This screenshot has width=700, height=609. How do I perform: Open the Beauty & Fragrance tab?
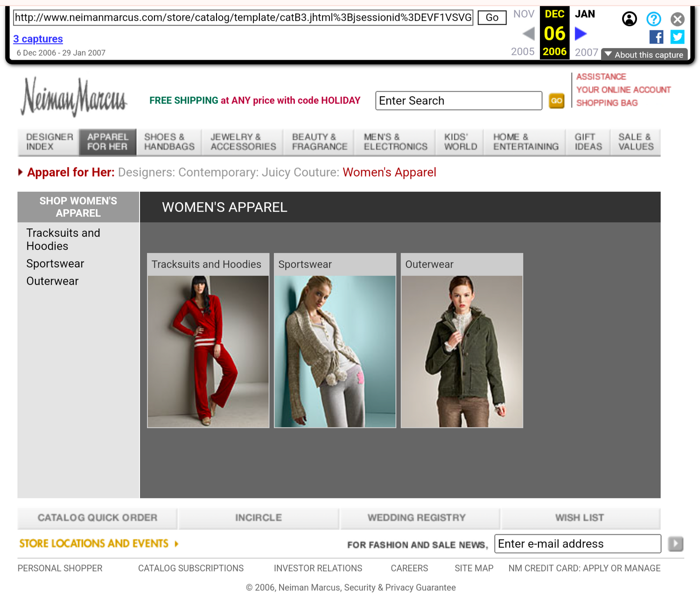pos(320,142)
